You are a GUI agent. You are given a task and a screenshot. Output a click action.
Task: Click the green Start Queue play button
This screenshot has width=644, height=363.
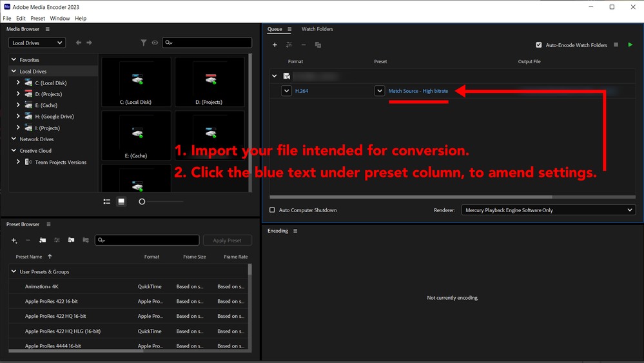(x=630, y=44)
